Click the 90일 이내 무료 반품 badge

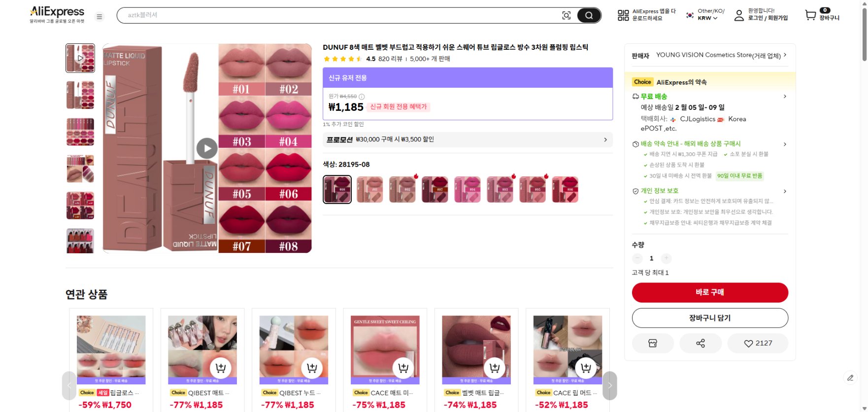click(x=739, y=176)
